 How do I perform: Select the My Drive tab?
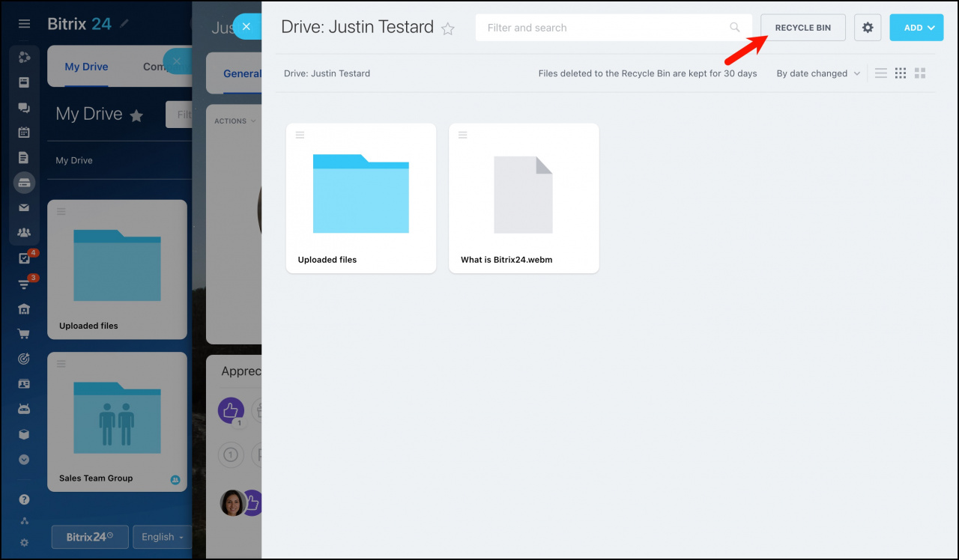point(86,67)
